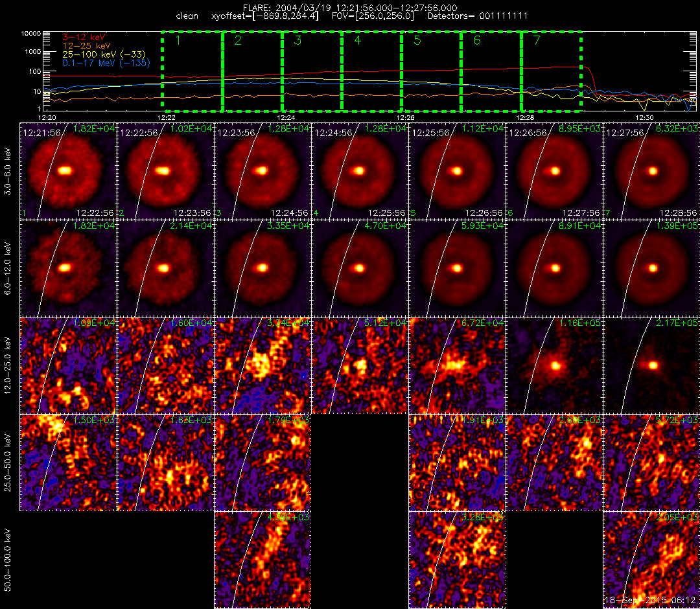
Task: Open the 12.0-25.0 keV image with peak 2.17E+05
Action: (x=652, y=366)
